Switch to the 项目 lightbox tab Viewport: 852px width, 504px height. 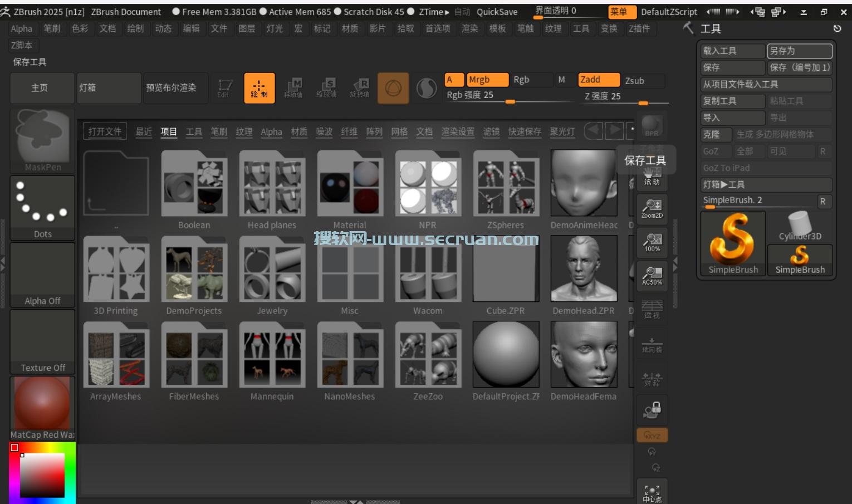point(169,131)
